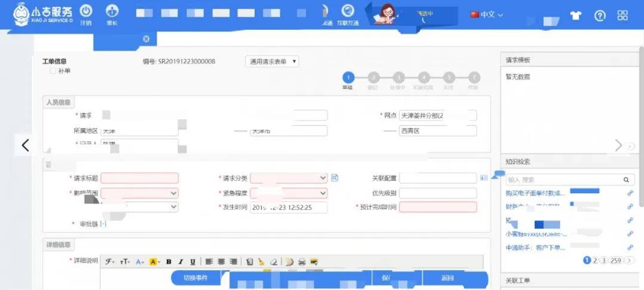Expand the 紧急程度 dropdown
The height and width of the screenshot is (290, 644).
tap(289, 193)
